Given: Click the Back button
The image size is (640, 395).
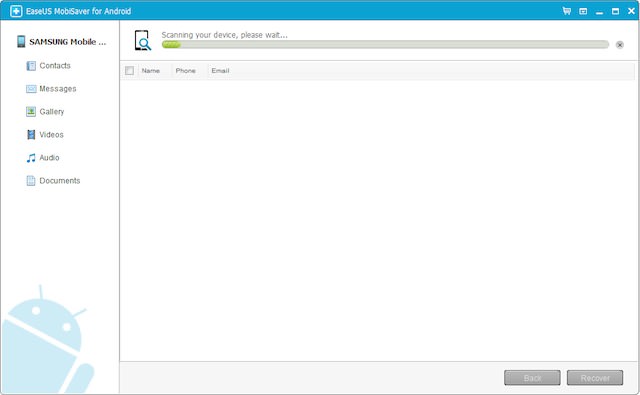Looking at the screenshot, I should (532, 377).
